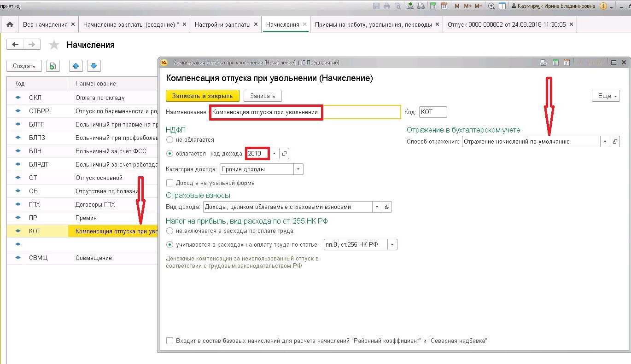Click the M memory button in main toolbar
The image size is (631, 364).
(457, 6)
